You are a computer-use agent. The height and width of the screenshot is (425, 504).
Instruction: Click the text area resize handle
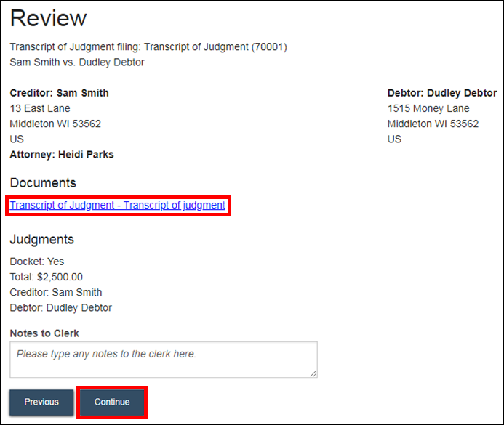(x=313, y=373)
